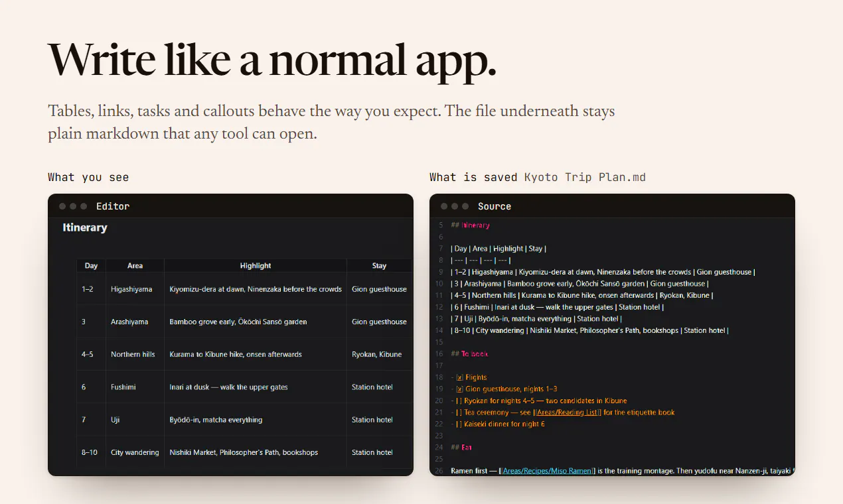Screen dimensions: 843x504
Task: Select the "Day" column header in Editor table
Action: point(91,265)
